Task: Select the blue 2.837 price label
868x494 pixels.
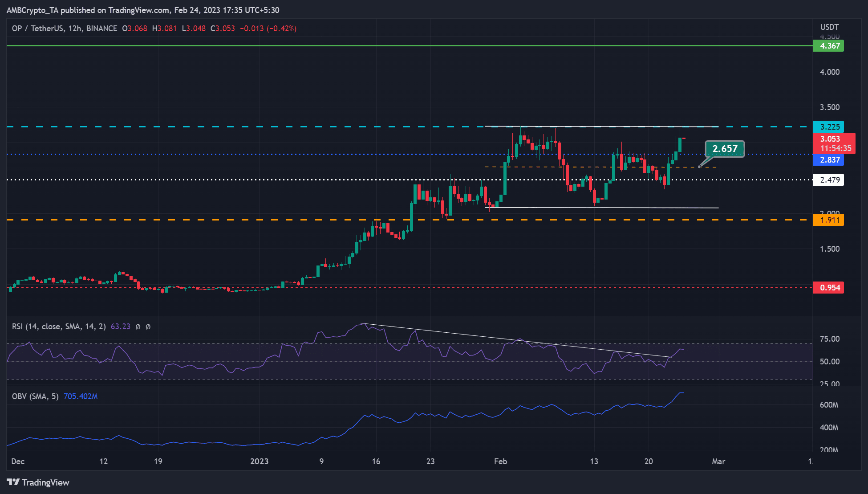Action: click(829, 160)
